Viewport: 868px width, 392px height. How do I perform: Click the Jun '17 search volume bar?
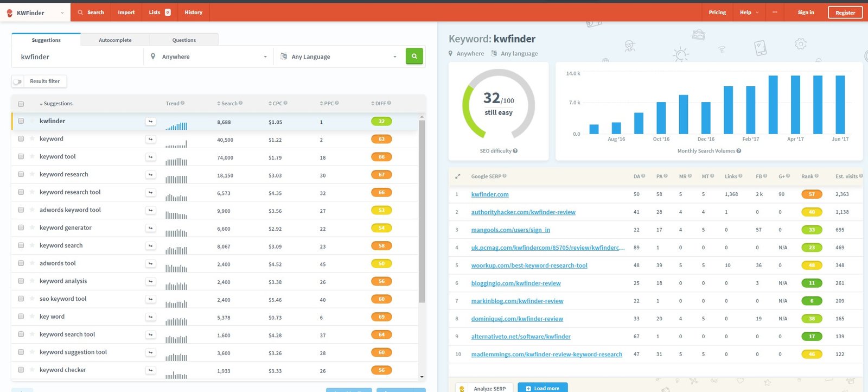pos(840,105)
